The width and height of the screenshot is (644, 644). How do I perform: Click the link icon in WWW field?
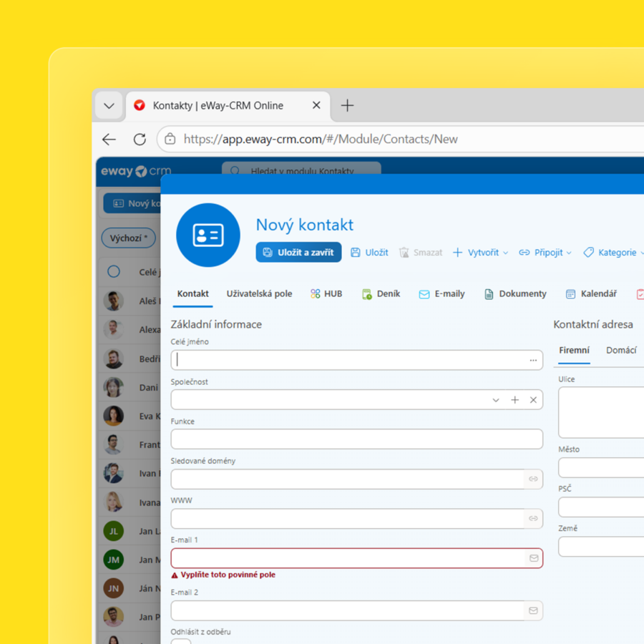(x=533, y=519)
